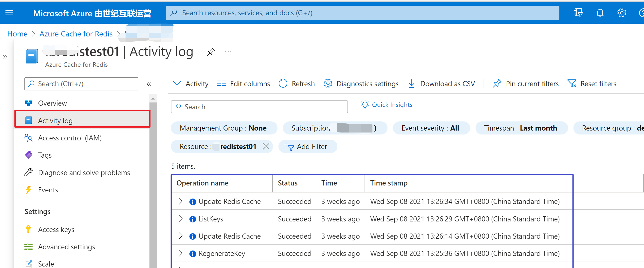Open Event severity filter pill
644x268 pixels.
pyautogui.click(x=431, y=128)
